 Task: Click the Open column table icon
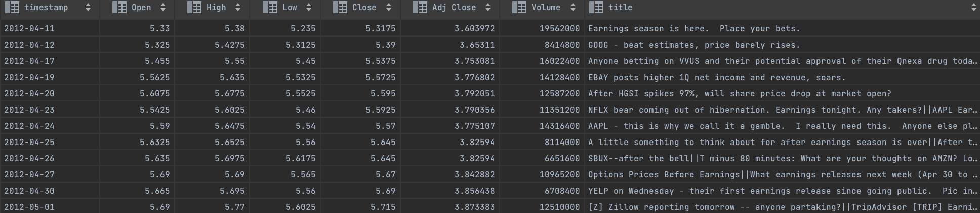(119, 8)
